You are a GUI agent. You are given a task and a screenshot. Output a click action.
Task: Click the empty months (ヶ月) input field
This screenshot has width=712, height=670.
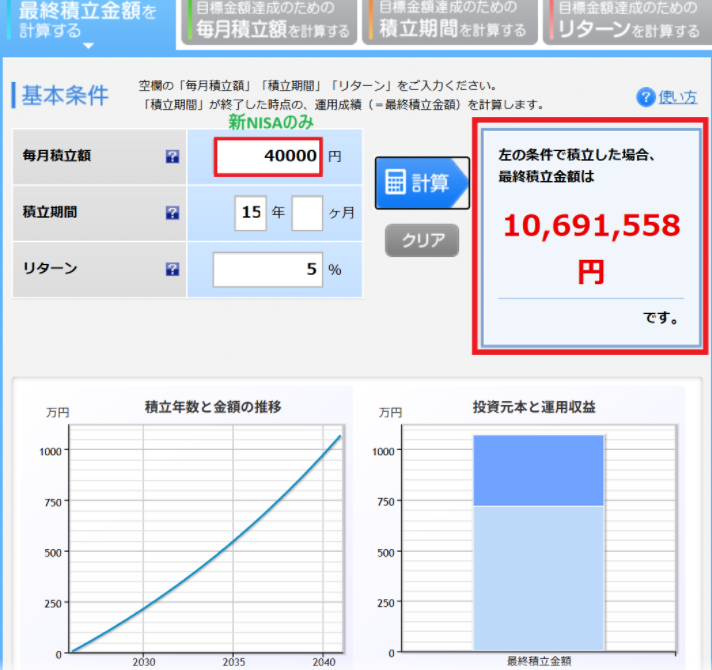click(307, 213)
